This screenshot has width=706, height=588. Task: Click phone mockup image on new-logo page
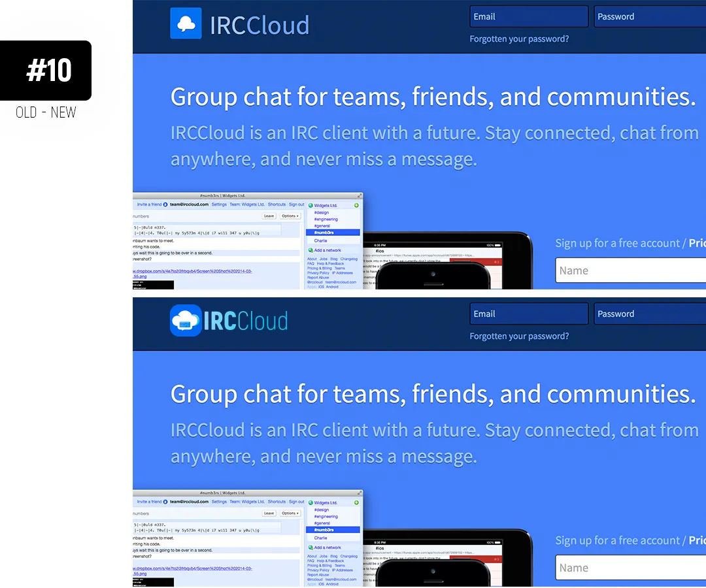[433, 573]
